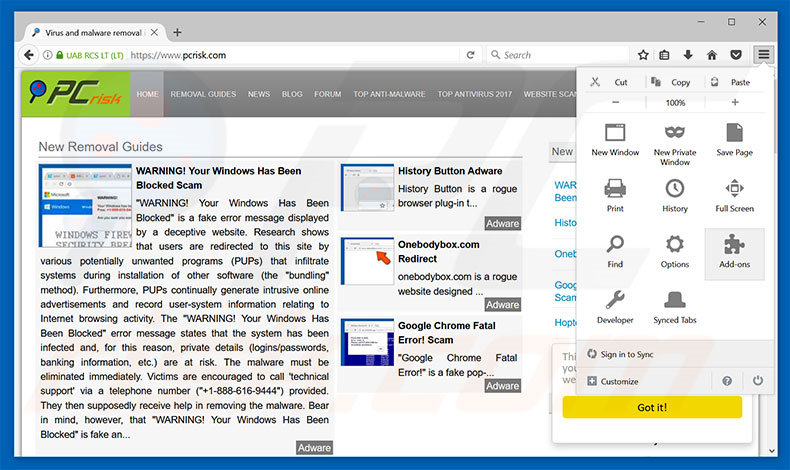The height and width of the screenshot is (470, 790).
Task: Click the Search box
Action: click(x=557, y=55)
